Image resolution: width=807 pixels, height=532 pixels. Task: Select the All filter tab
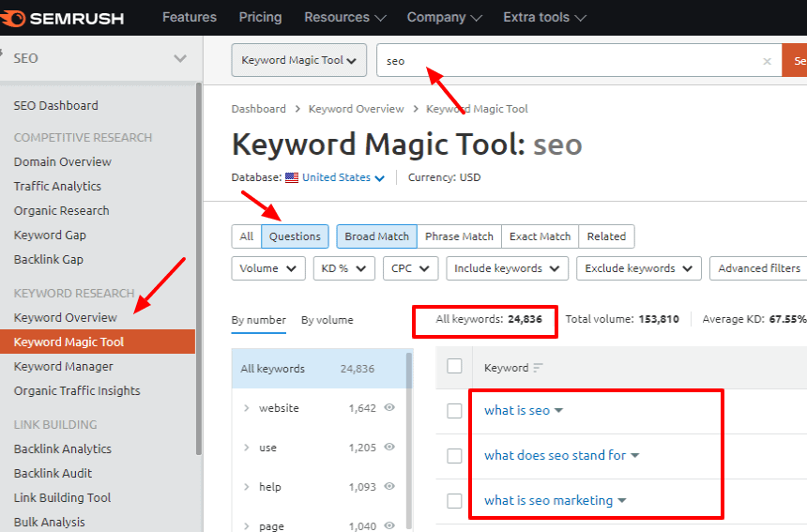coord(247,236)
